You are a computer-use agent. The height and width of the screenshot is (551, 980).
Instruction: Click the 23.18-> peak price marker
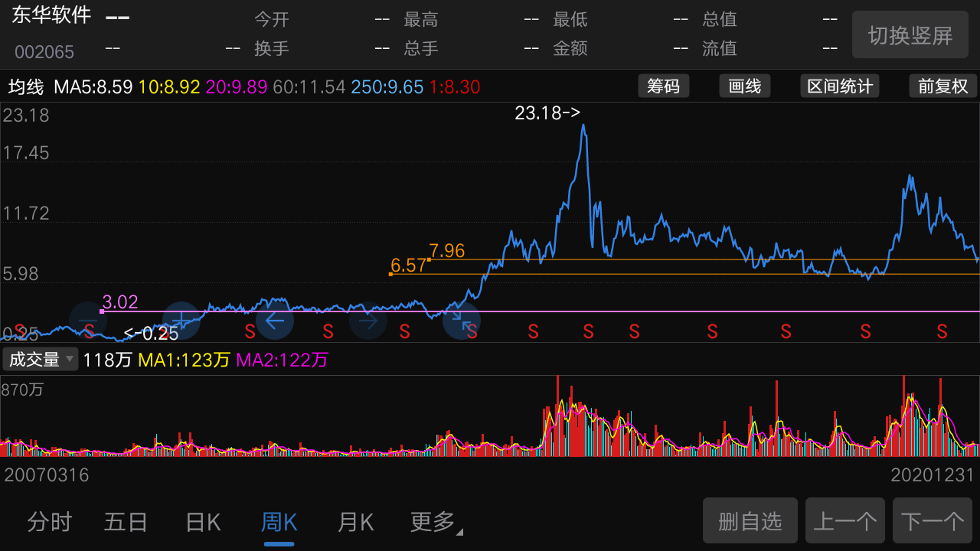(x=547, y=113)
